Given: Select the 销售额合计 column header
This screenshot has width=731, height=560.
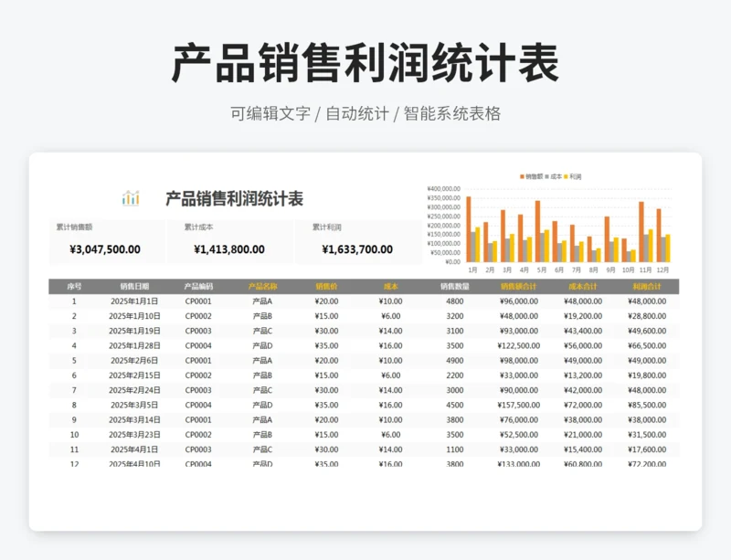Looking at the screenshot, I should [518, 286].
